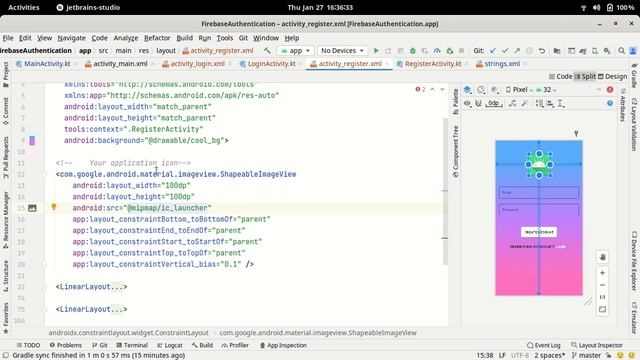The height and width of the screenshot is (360, 640).
Task: Toggle the view options eye icon
Action: point(467,104)
